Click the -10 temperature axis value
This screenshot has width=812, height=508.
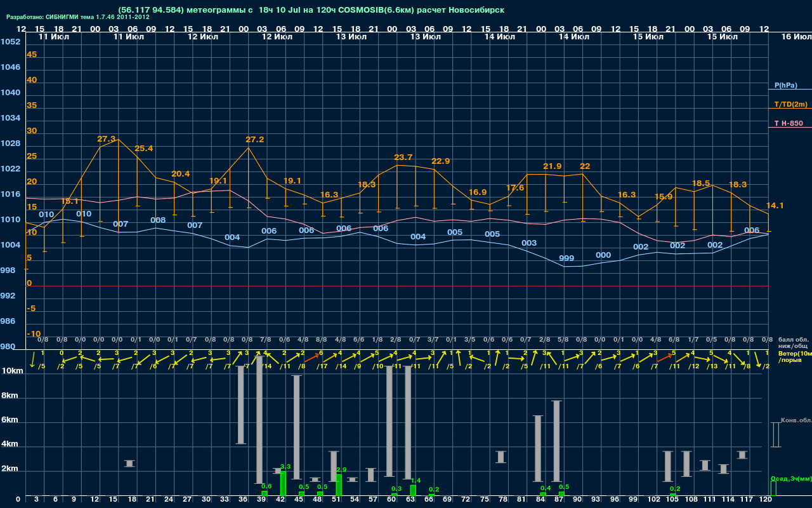34,333
